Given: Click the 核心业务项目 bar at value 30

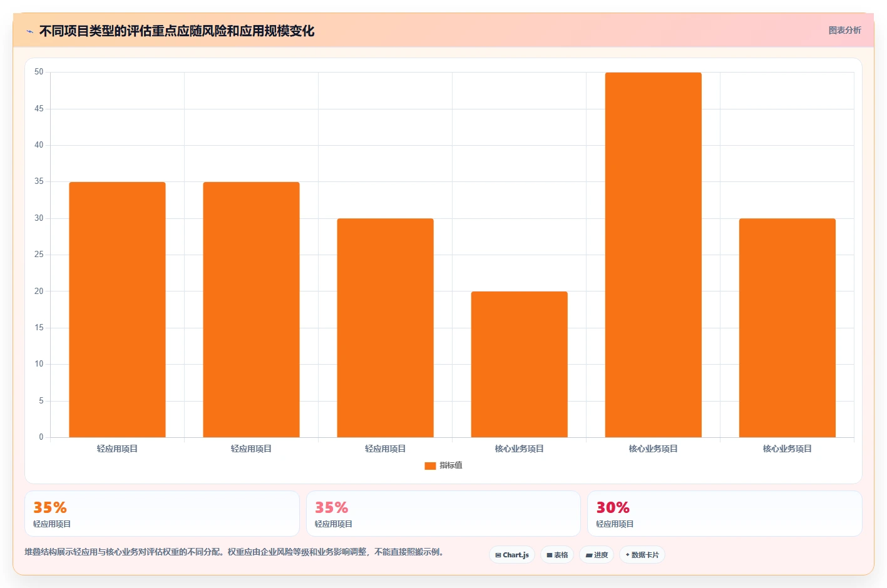Looking at the screenshot, I should click(787, 328).
